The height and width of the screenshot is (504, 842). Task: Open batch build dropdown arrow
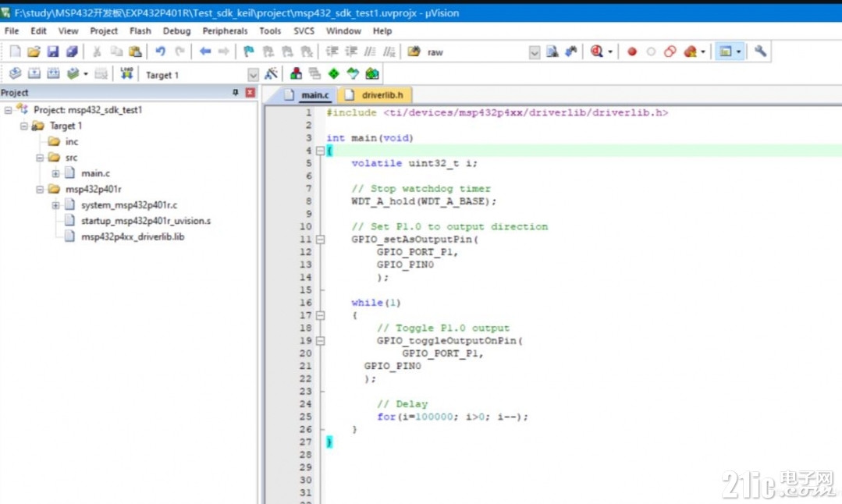85,74
